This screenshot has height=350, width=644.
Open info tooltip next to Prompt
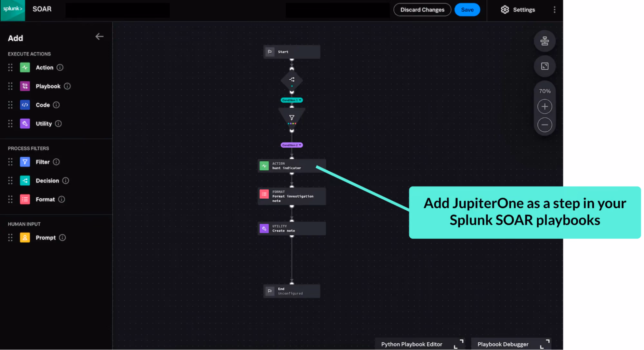tap(62, 238)
